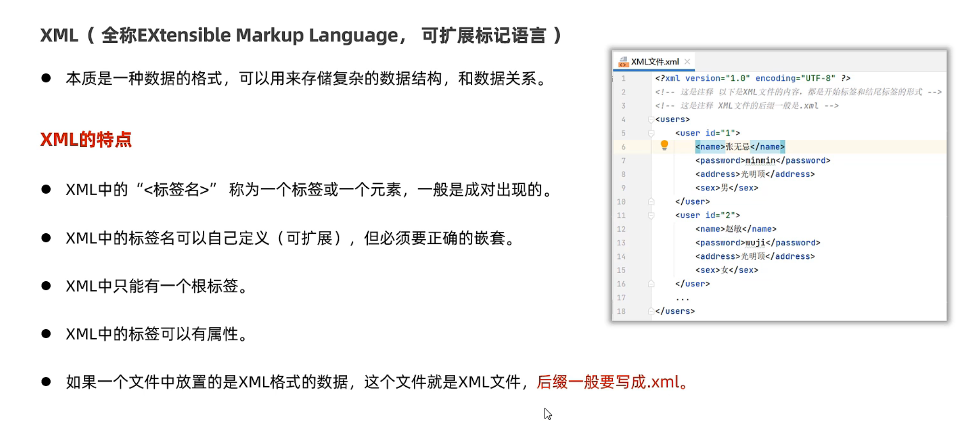Click line number 1 in the gutter
Viewport: 980px width, 436px height.
pyautogui.click(x=623, y=78)
